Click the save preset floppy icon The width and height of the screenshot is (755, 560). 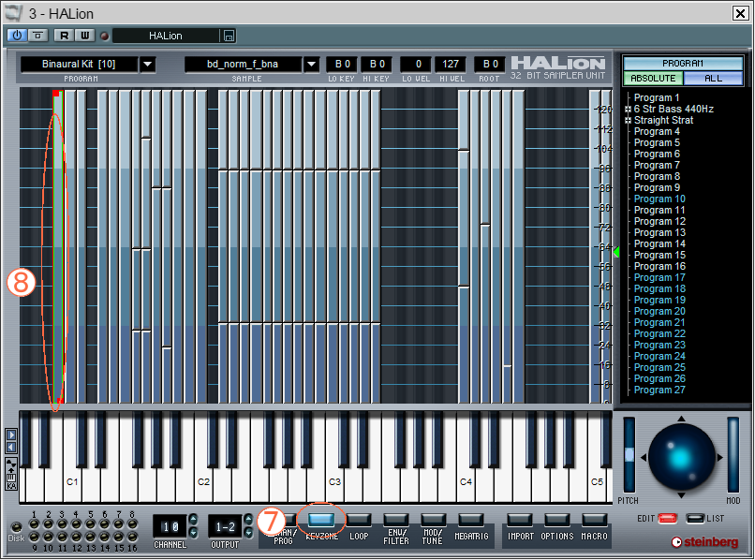coord(229,36)
